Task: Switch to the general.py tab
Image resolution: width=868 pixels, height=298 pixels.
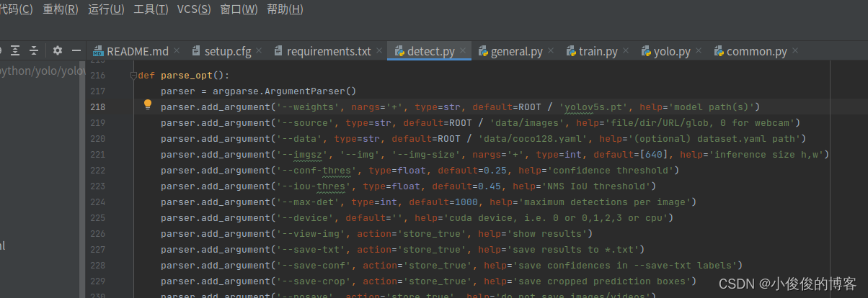Action: pyautogui.click(x=516, y=51)
